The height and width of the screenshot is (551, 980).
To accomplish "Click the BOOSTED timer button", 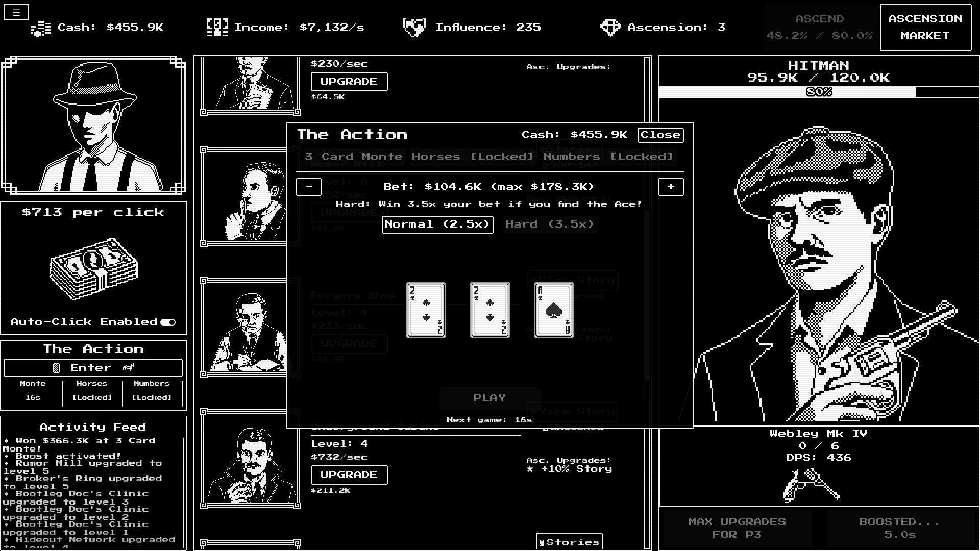I will coord(900,529).
